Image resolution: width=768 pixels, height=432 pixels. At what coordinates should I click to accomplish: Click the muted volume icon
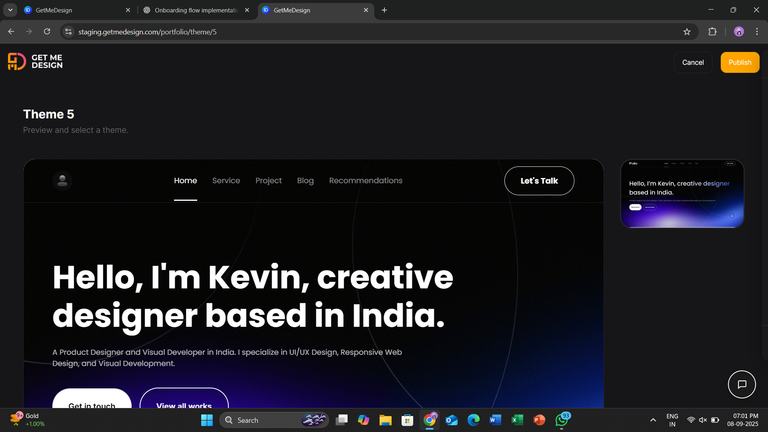tap(703, 420)
